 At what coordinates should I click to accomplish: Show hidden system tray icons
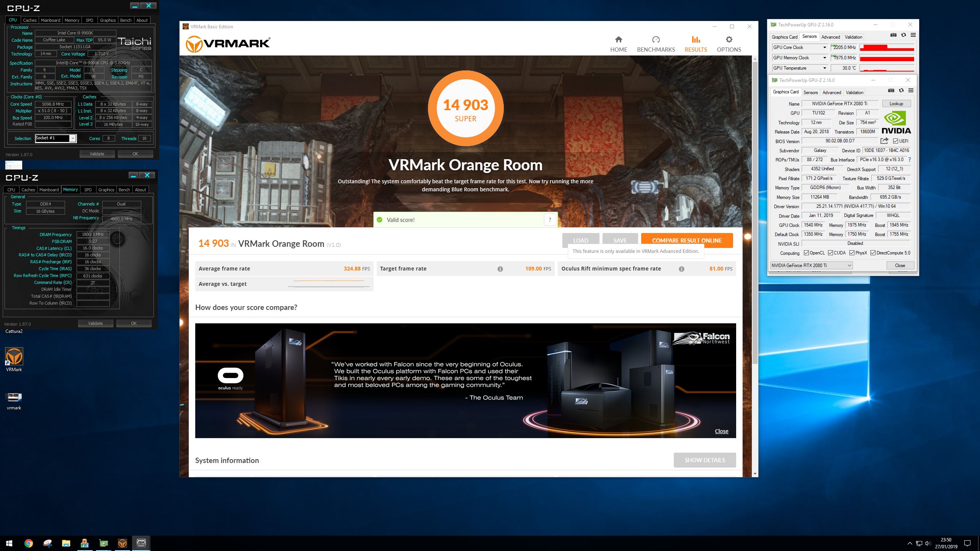point(910,543)
